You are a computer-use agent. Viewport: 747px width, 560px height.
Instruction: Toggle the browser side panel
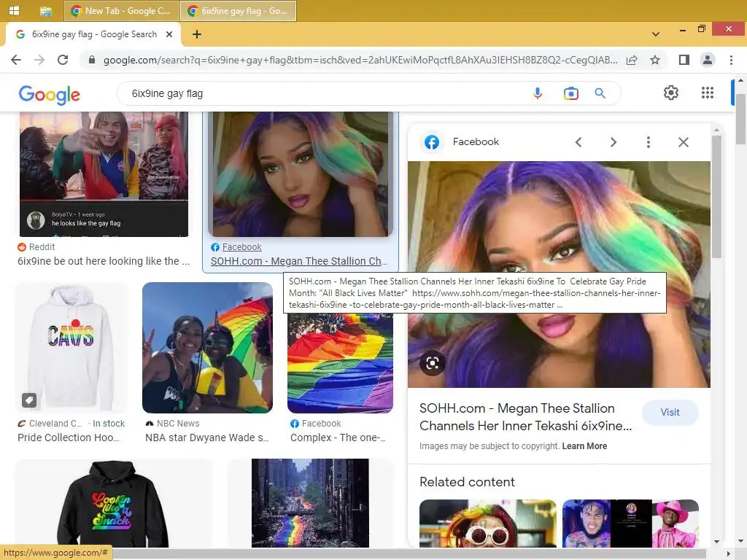coord(684,60)
